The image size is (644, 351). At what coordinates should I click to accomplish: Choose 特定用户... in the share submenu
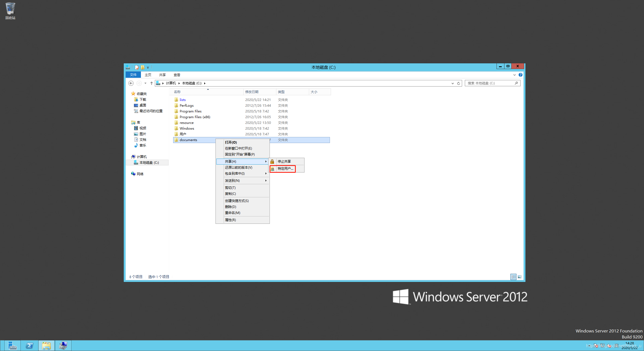pos(285,169)
